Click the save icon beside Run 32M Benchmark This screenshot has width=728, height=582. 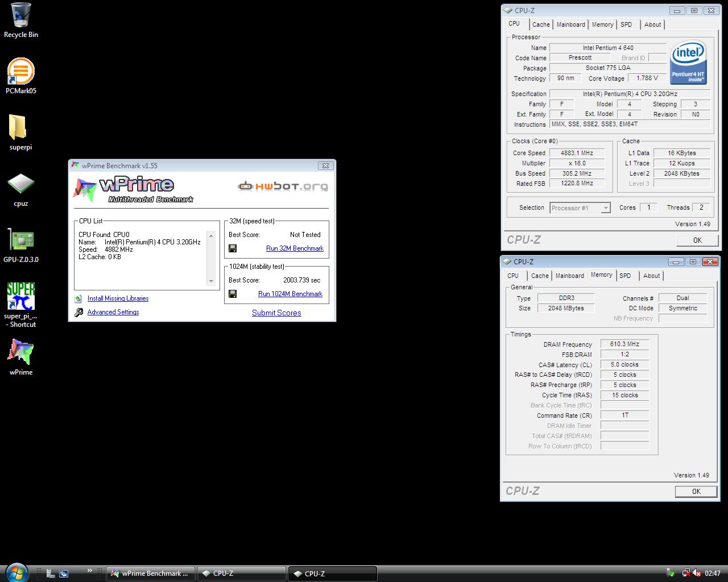[233, 248]
